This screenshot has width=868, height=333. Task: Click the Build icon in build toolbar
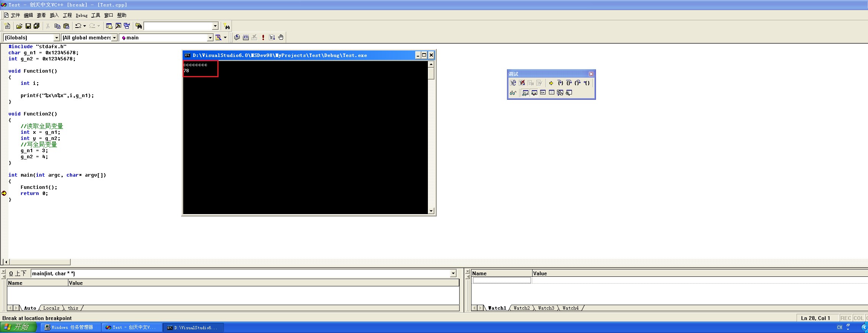[246, 37]
